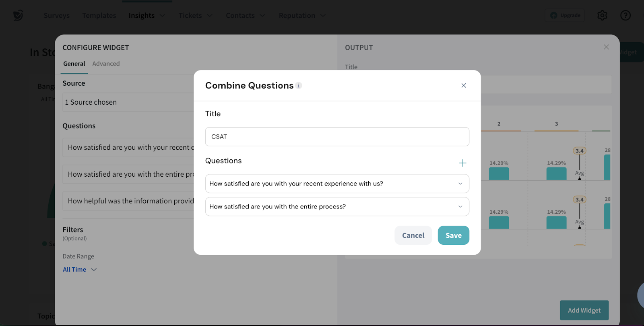This screenshot has width=644, height=326.
Task: Open the Templates page
Action: pos(99,15)
